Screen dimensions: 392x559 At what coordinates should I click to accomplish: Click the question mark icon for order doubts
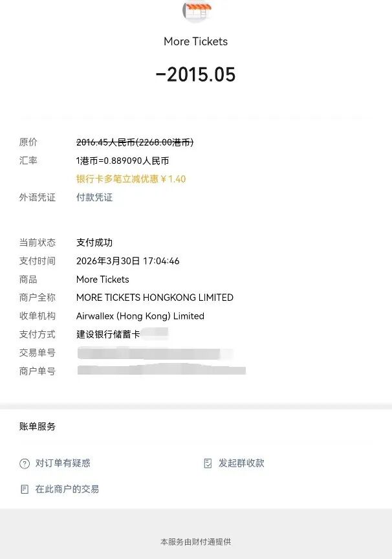click(25, 463)
